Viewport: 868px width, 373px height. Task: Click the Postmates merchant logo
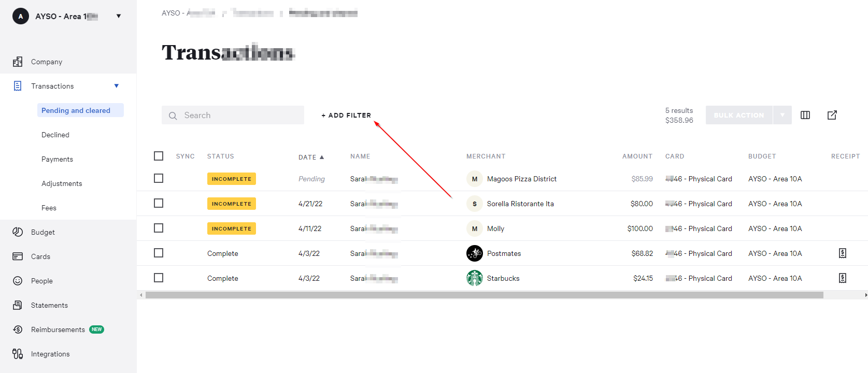point(474,253)
